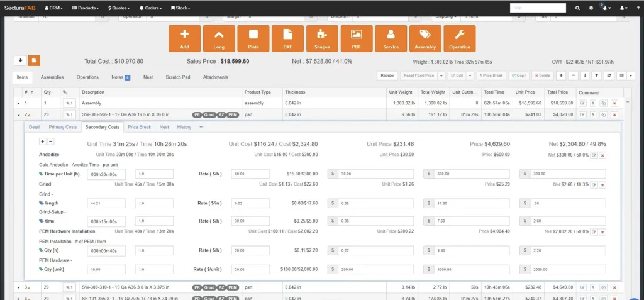Click the search magnifier in the top bar

click(x=577, y=8)
